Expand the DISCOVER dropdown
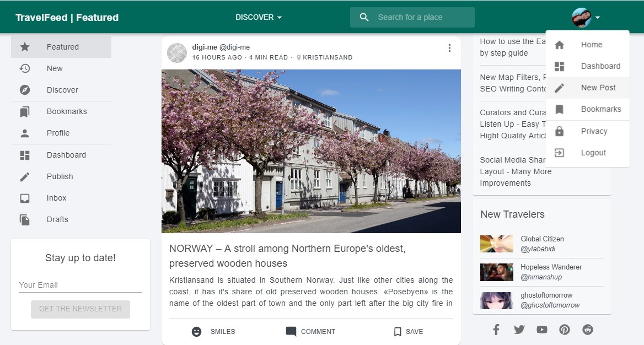The height and width of the screenshot is (345, 644). 259,17
